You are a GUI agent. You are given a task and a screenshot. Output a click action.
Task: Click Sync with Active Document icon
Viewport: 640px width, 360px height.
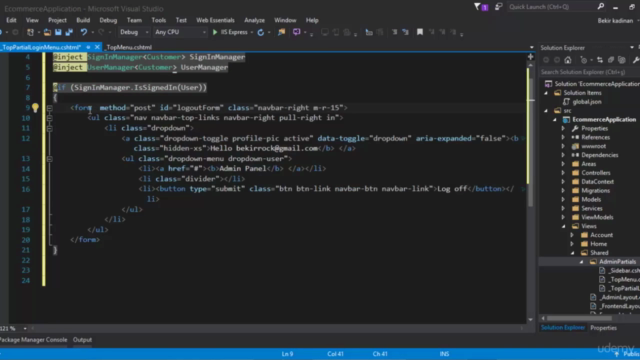pyautogui.click(x=600, y=60)
